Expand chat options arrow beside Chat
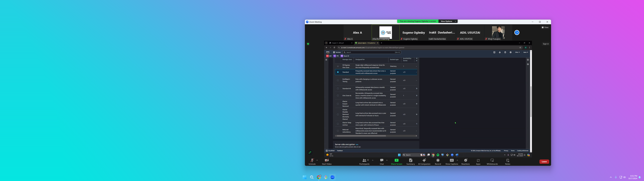The image size is (644, 181). [x=387, y=160]
